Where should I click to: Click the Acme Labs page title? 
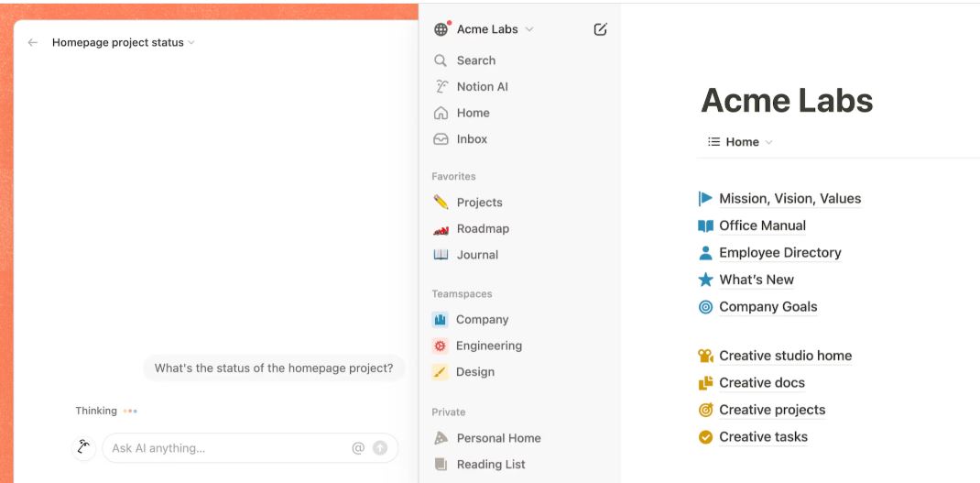(786, 101)
